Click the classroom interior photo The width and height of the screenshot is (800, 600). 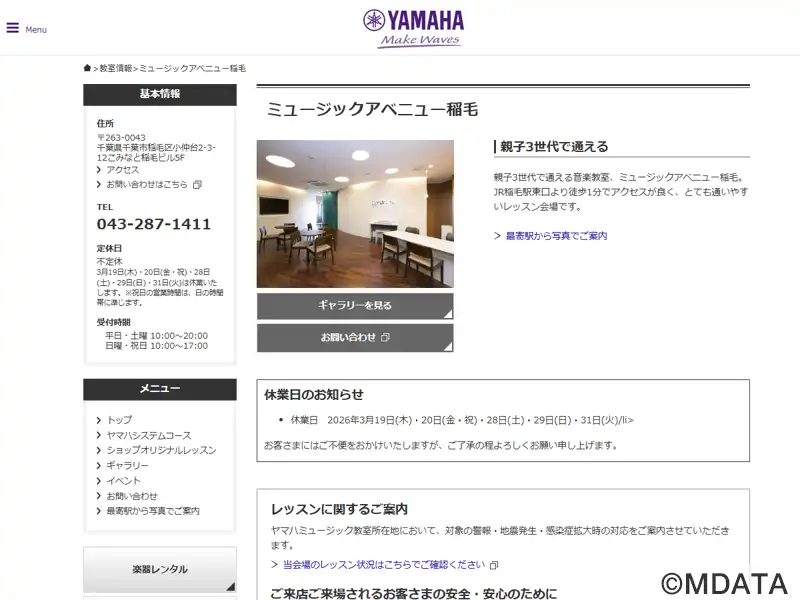355,214
